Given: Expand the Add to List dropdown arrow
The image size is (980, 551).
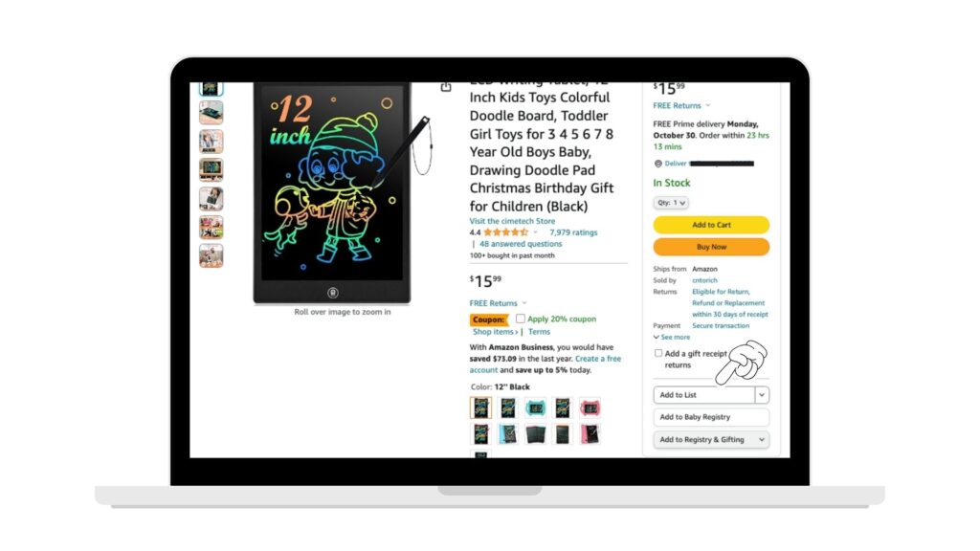Looking at the screenshot, I should tap(762, 395).
